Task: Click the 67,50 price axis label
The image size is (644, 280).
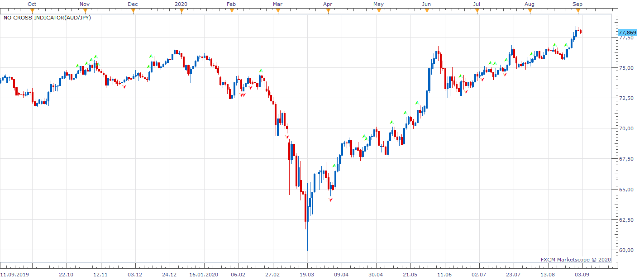Action: (x=626, y=159)
